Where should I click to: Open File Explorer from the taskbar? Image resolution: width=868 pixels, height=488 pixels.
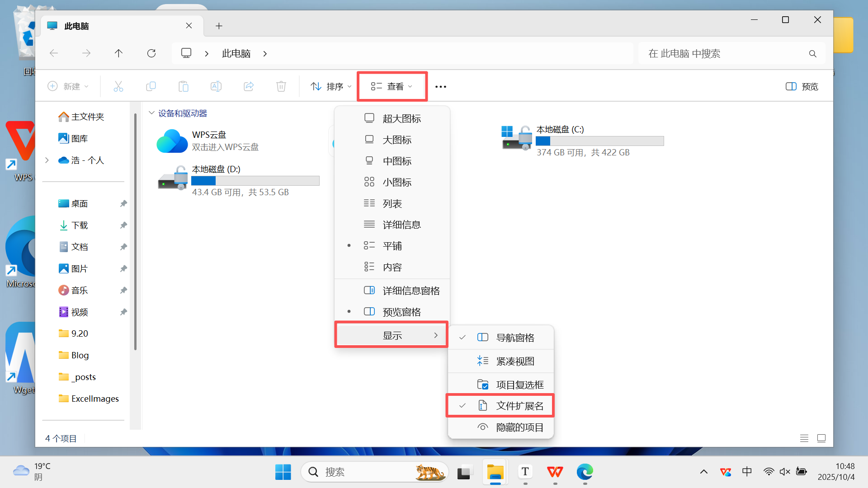point(495,472)
